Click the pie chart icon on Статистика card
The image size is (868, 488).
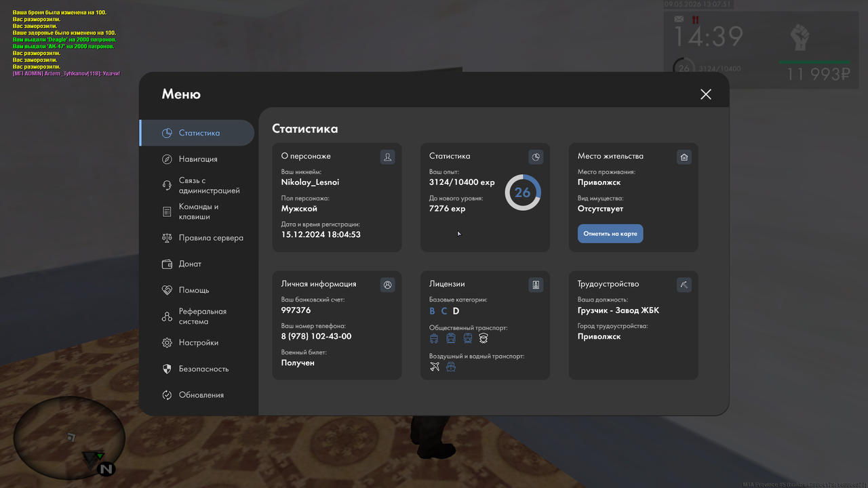536,157
